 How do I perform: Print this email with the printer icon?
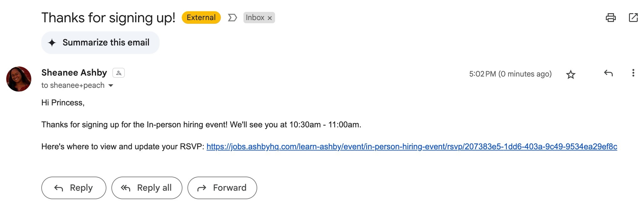(x=611, y=18)
